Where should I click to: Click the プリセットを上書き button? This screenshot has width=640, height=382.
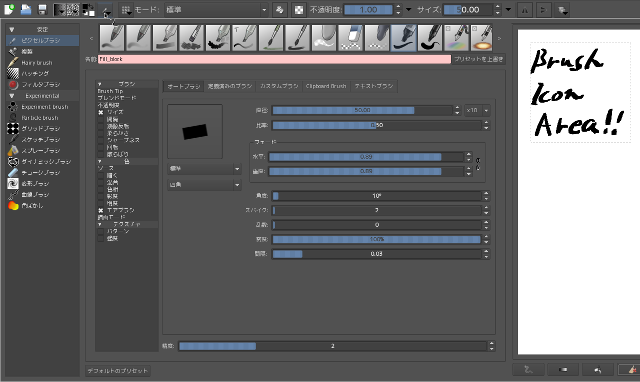pos(479,59)
